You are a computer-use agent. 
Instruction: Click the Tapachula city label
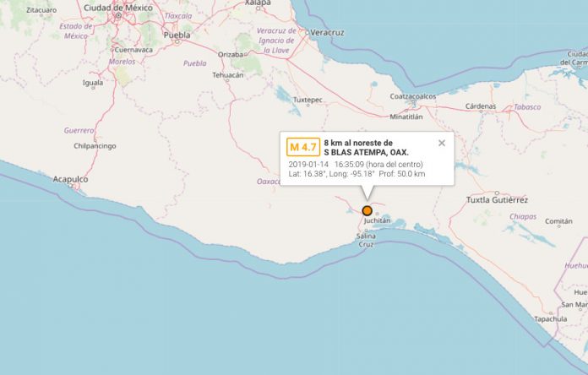551,319
